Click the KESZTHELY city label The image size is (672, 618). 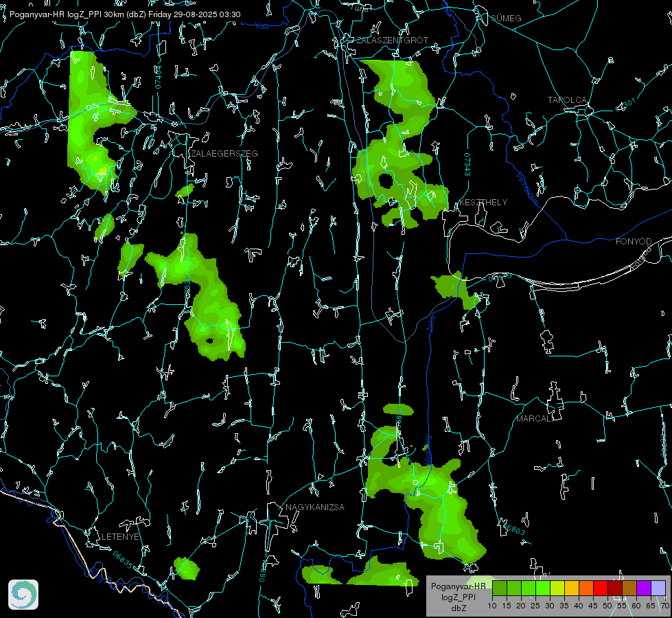pyautogui.click(x=483, y=202)
